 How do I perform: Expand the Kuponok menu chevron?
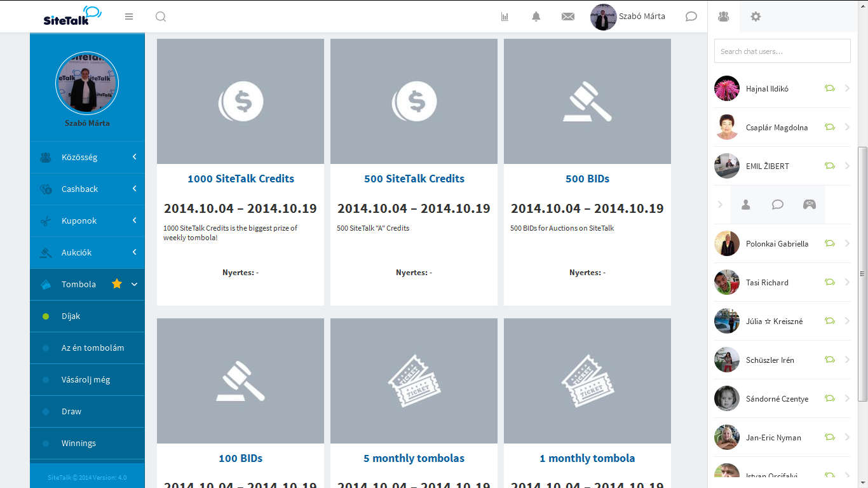pyautogui.click(x=135, y=220)
